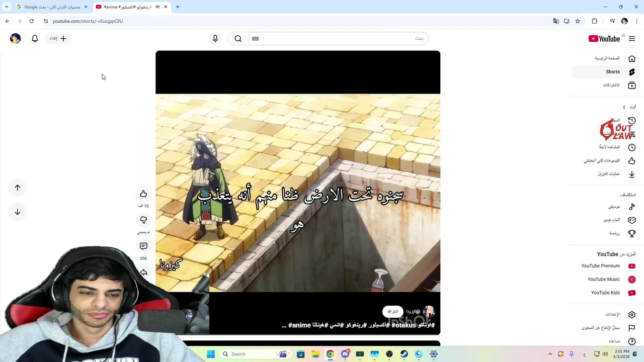Expand the You section chevron
This screenshot has width=644, height=362.
click(624, 107)
